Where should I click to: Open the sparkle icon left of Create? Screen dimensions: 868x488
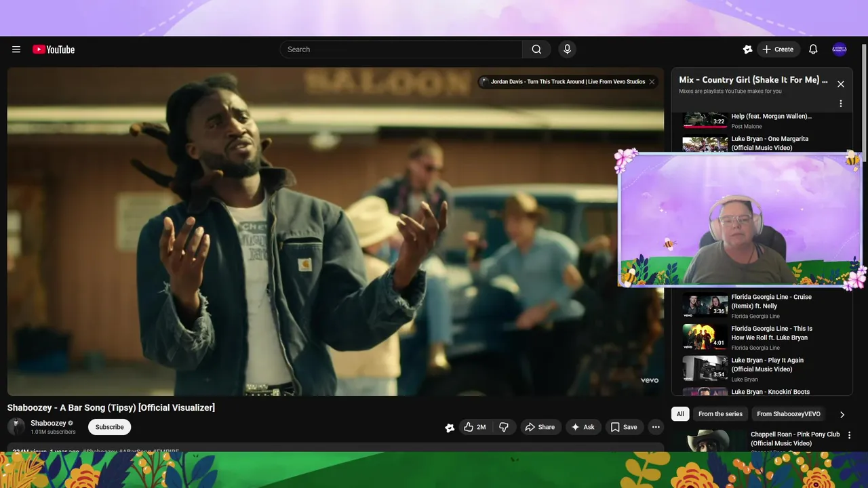747,49
